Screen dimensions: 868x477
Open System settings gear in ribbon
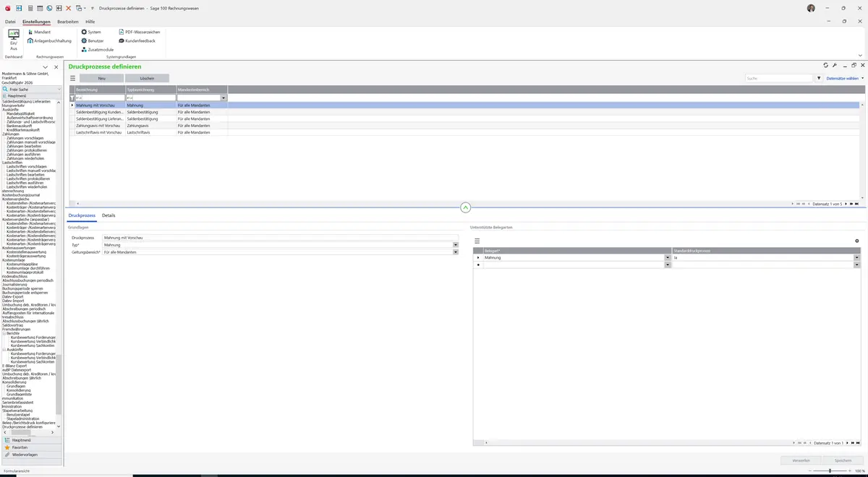point(91,32)
